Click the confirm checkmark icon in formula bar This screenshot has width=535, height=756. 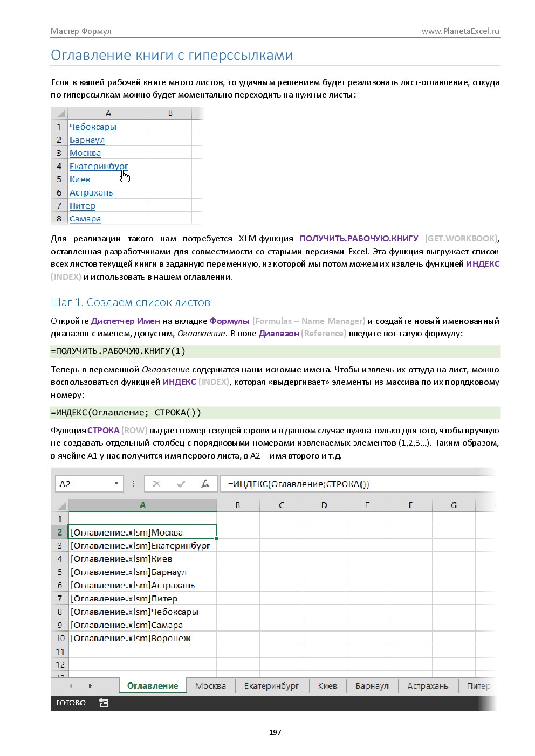(x=181, y=484)
